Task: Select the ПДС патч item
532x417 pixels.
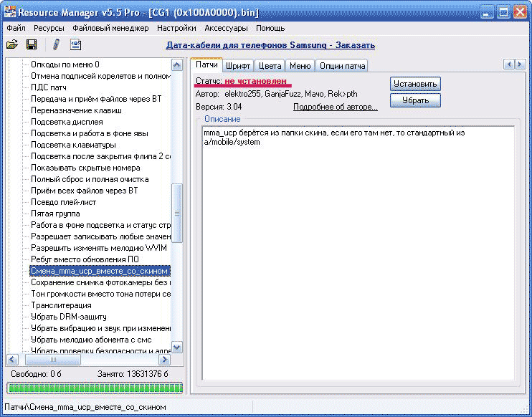Action: (49, 87)
